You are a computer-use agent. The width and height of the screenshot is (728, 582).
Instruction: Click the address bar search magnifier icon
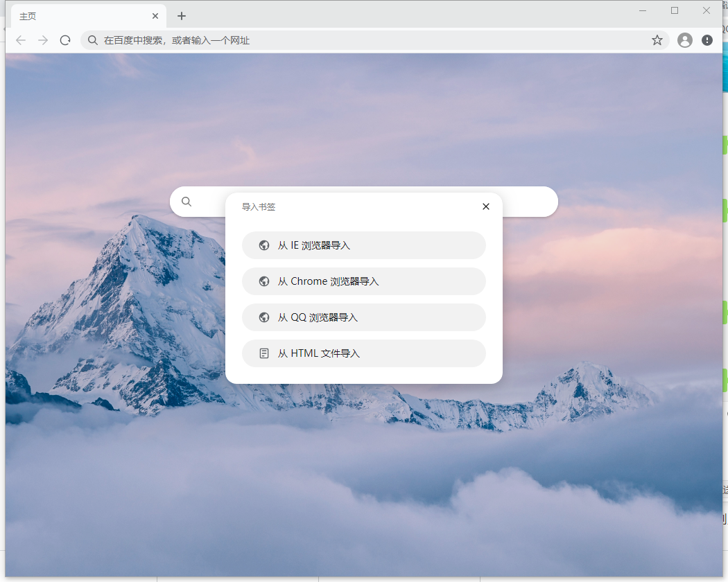tap(93, 40)
